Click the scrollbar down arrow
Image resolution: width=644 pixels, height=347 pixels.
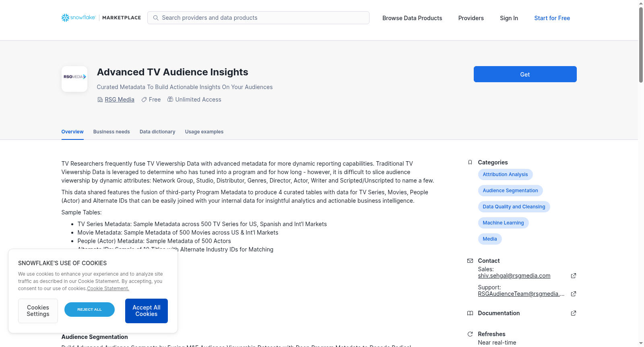[641, 343]
